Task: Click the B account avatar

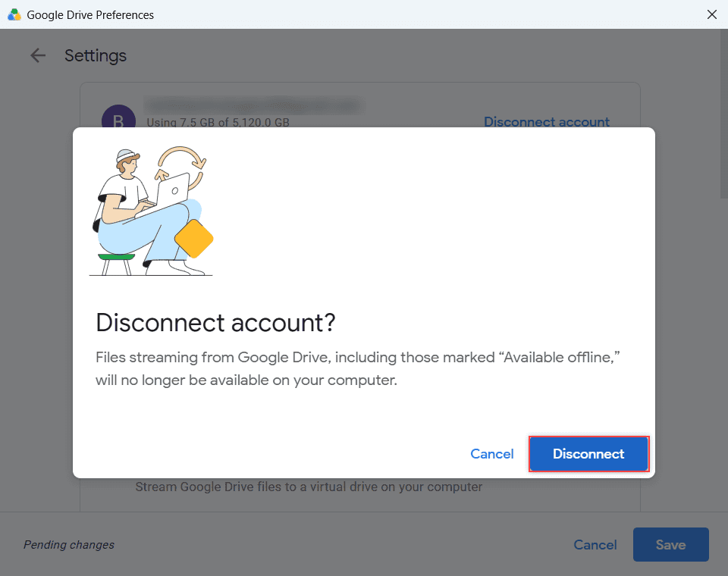Action: click(x=118, y=117)
